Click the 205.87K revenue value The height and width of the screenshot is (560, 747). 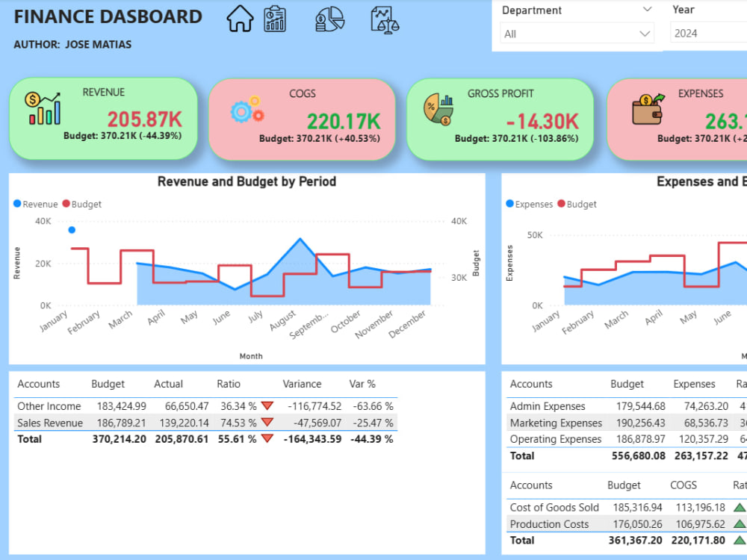point(144,119)
